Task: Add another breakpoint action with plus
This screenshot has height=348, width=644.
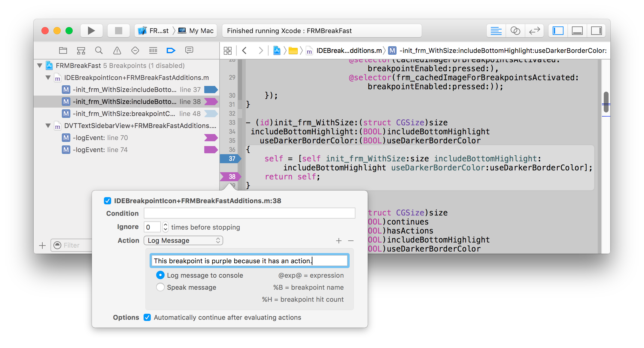Action: tap(339, 241)
